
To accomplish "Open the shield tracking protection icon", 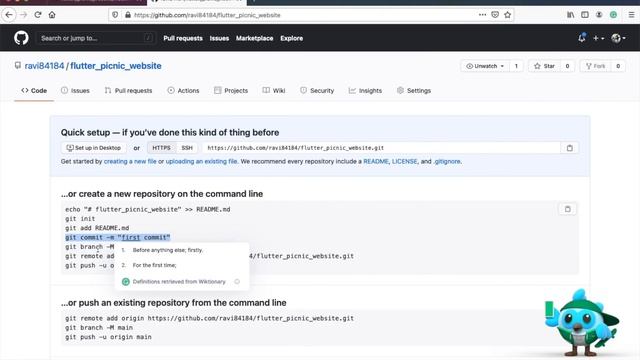I will pos(115,15).
